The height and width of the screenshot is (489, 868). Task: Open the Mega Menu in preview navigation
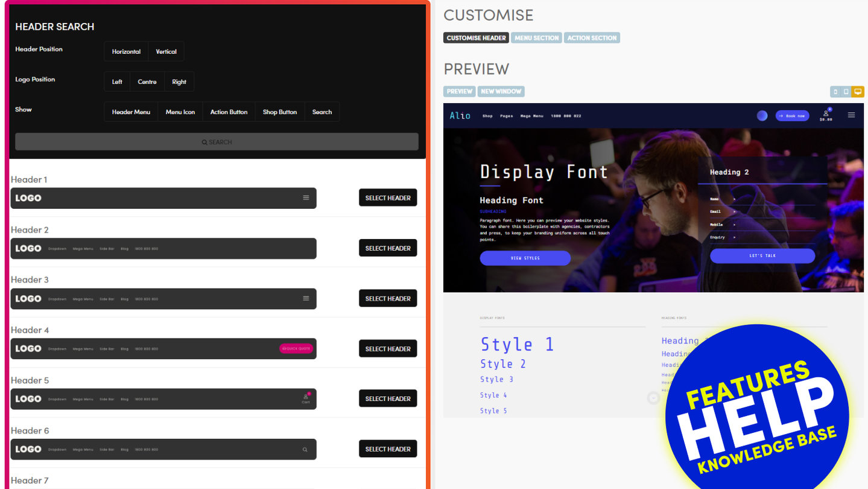pyautogui.click(x=531, y=116)
